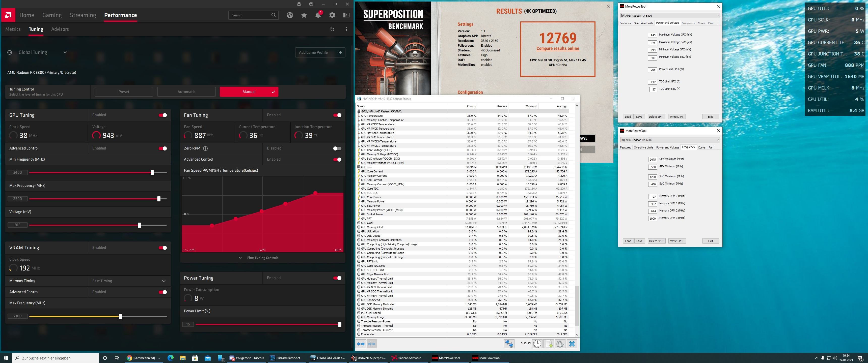Click Power Limit GPU (W) field 205

(653, 70)
